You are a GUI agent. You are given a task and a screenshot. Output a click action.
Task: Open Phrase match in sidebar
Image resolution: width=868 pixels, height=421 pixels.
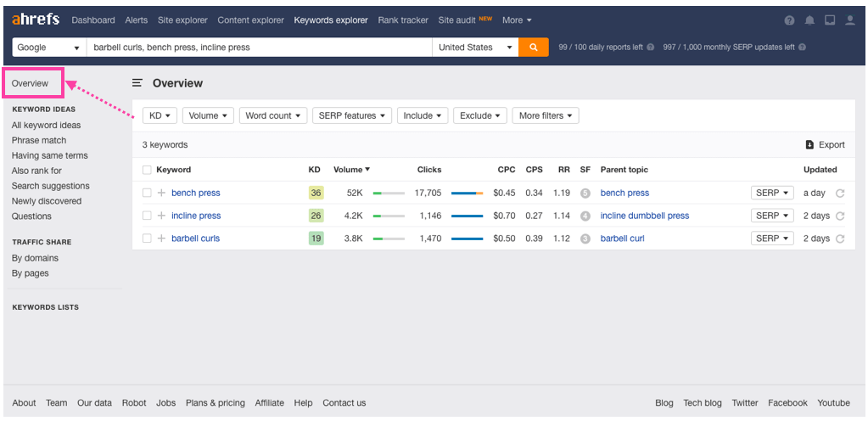pyautogui.click(x=39, y=140)
